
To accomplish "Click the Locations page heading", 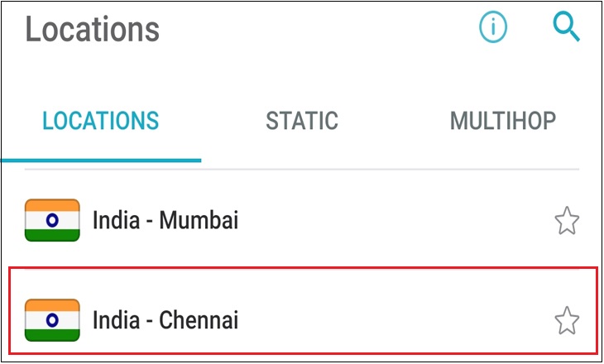I will 93,29.
